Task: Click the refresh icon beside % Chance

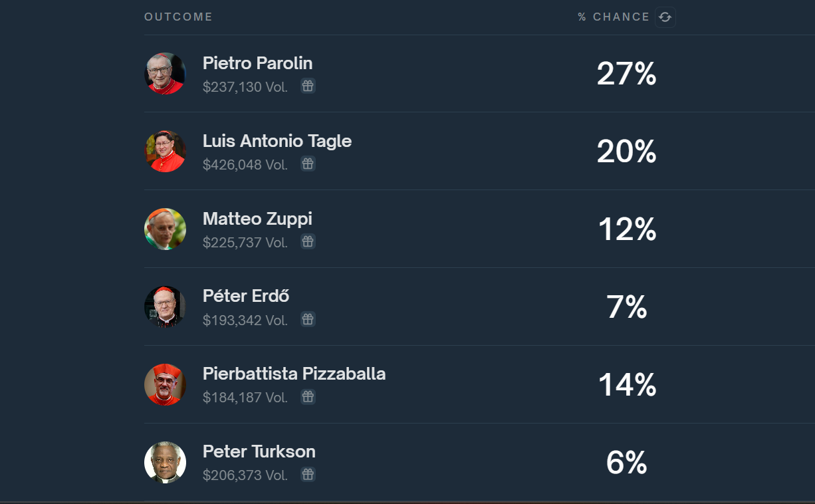Action: 665,17
